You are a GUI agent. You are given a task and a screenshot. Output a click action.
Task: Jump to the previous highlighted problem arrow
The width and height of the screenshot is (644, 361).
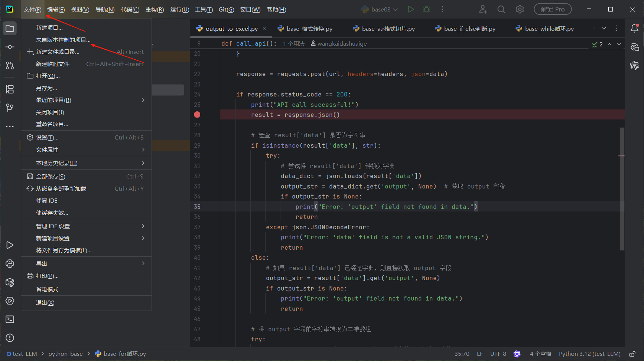click(609, 44)
